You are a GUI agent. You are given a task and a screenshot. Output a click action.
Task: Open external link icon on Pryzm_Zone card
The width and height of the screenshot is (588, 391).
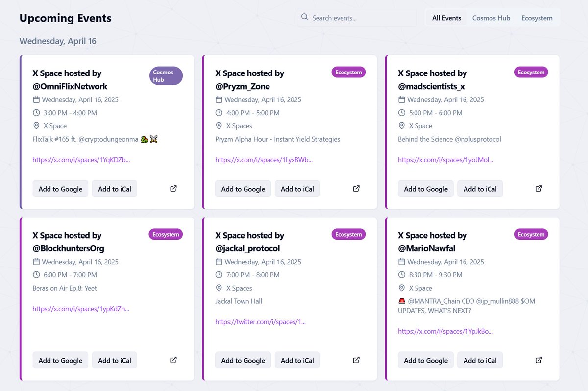356,188
